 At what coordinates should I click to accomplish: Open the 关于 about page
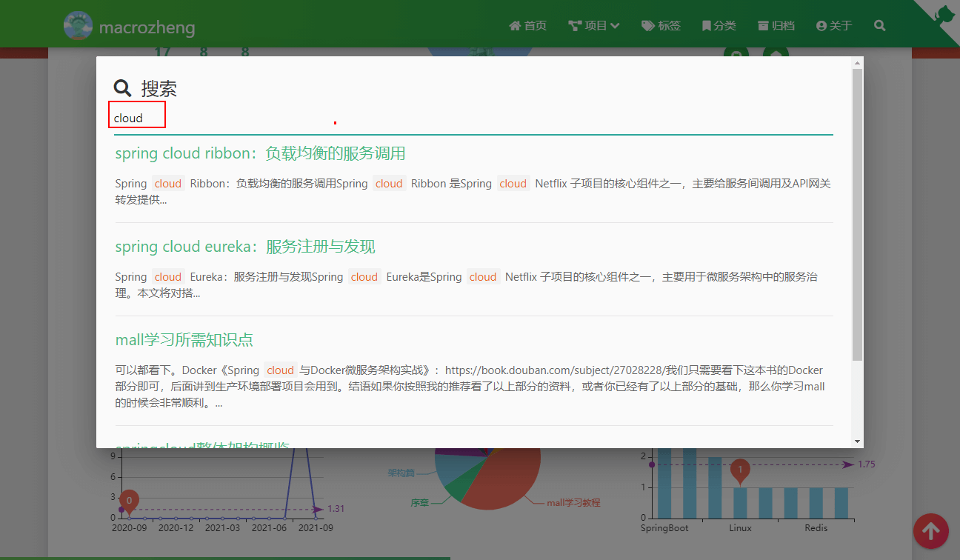(834, 26)
